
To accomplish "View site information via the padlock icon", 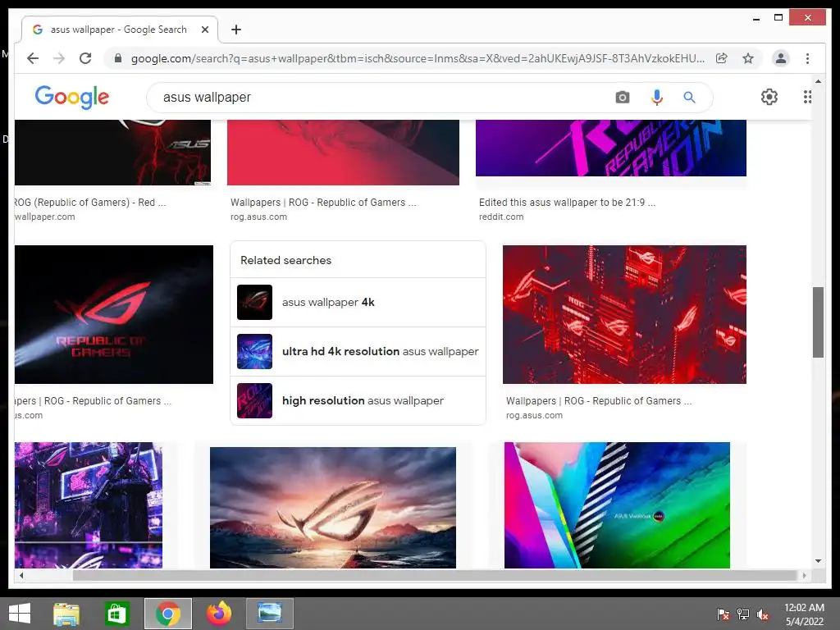I will (118, 58).
